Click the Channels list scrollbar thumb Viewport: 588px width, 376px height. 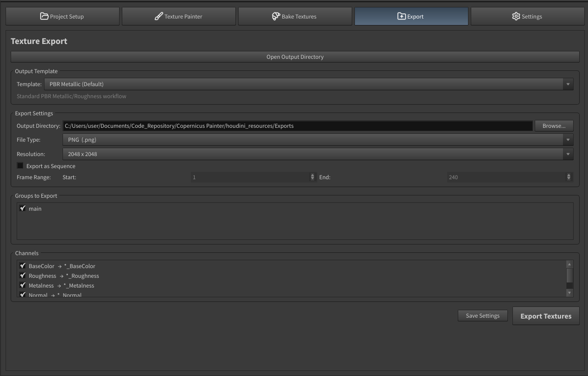point(569,276)
